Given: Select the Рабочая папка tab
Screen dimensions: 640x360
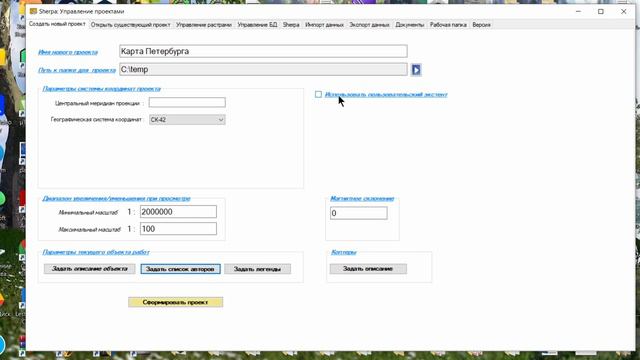Looking at the screenshot, I should click(x=448, y=24).
